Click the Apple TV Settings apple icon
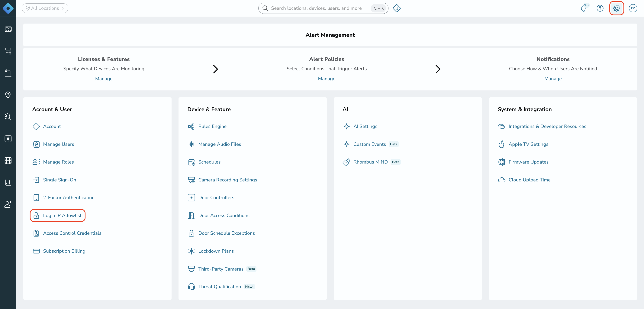 pyautogui.click(x=501, y=144)
